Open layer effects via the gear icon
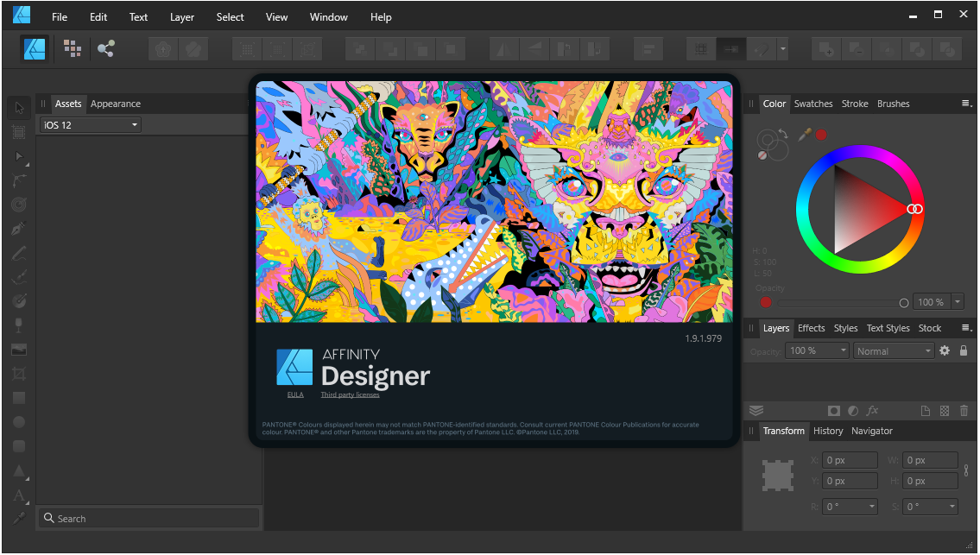Image resolution: width=980 pixels, height=555 pixels. (x=945, y=350)
